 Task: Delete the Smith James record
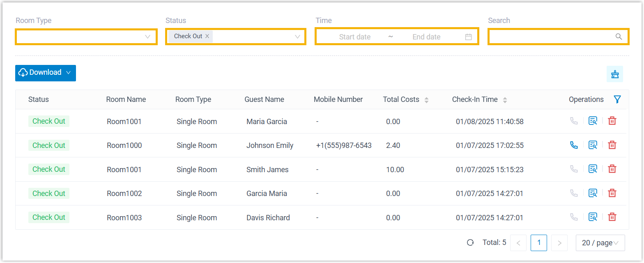tap(612, 169)
